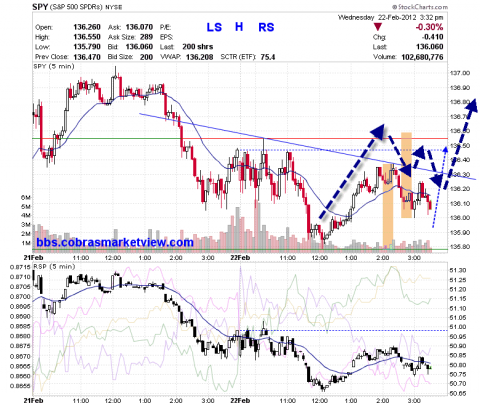
Task: Select the "200 shrs" last trade size
Action: [x=197, y=47]
